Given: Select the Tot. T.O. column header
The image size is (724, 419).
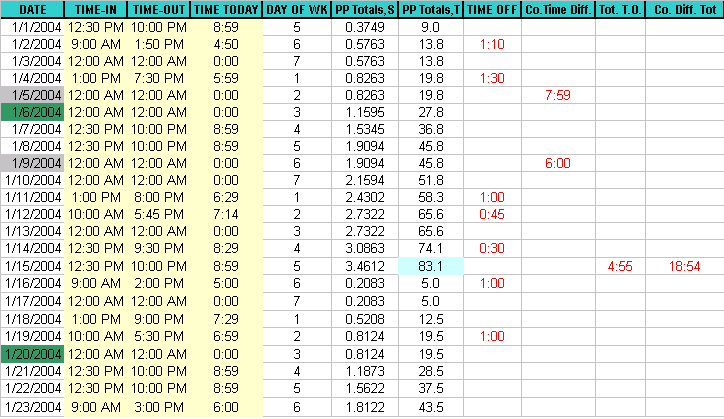Looking at the screenshot, I should pyautogui.click(x=621, y=9).
